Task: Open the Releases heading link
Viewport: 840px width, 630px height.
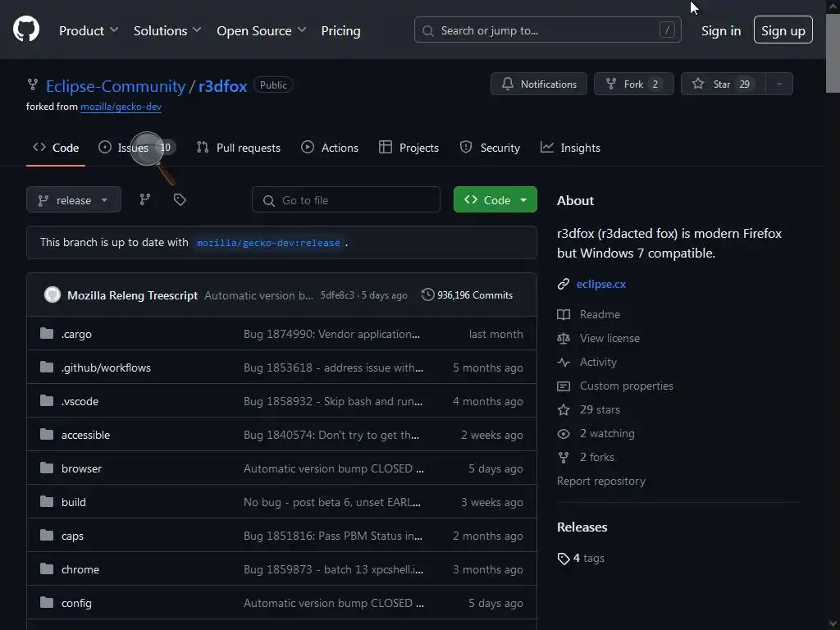Action: pos(582,527)
